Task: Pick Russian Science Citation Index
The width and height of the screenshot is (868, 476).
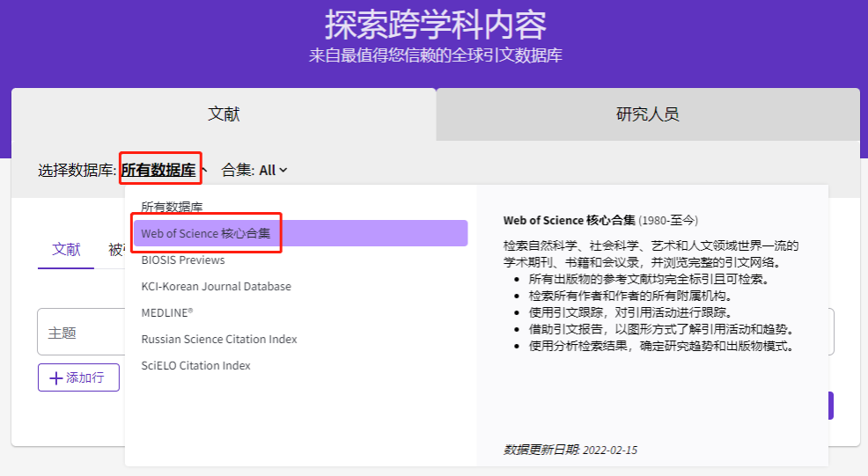Action: point(219,340)
